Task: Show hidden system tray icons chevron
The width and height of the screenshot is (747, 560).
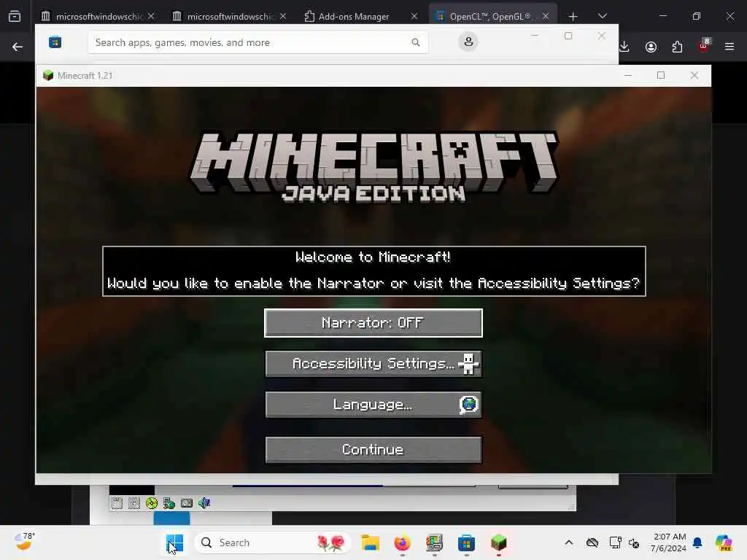Action: 569,542
